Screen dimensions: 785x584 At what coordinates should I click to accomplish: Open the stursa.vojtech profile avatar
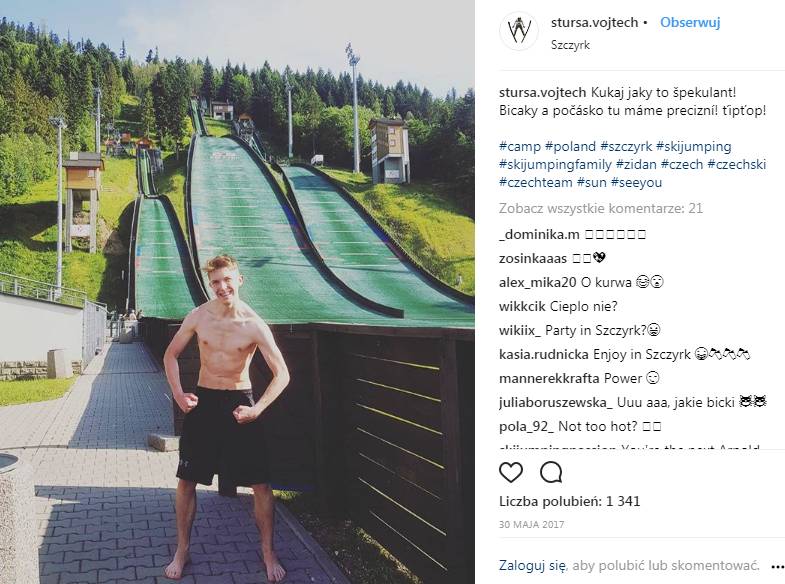(x=519, y=31)
